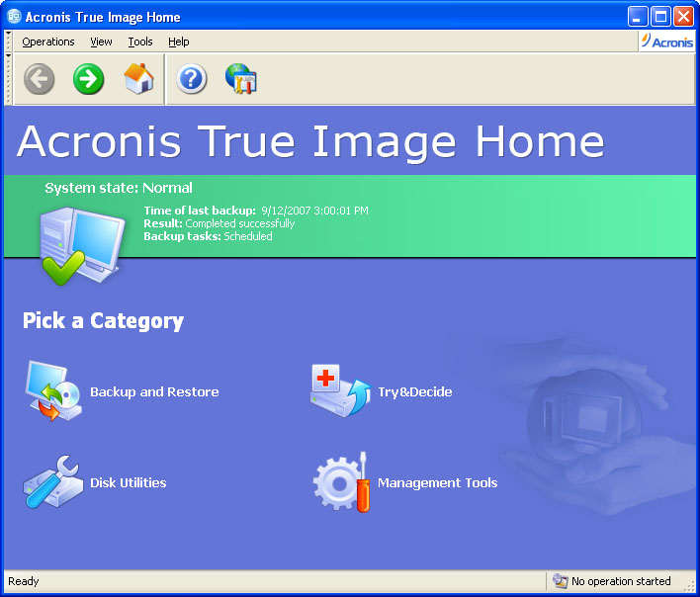Open the View menu

(x=101, y=42)
